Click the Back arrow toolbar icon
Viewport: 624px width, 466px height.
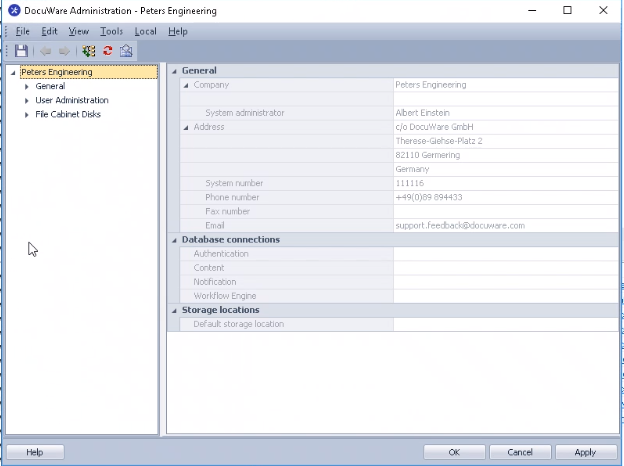[x=47, y=50]
